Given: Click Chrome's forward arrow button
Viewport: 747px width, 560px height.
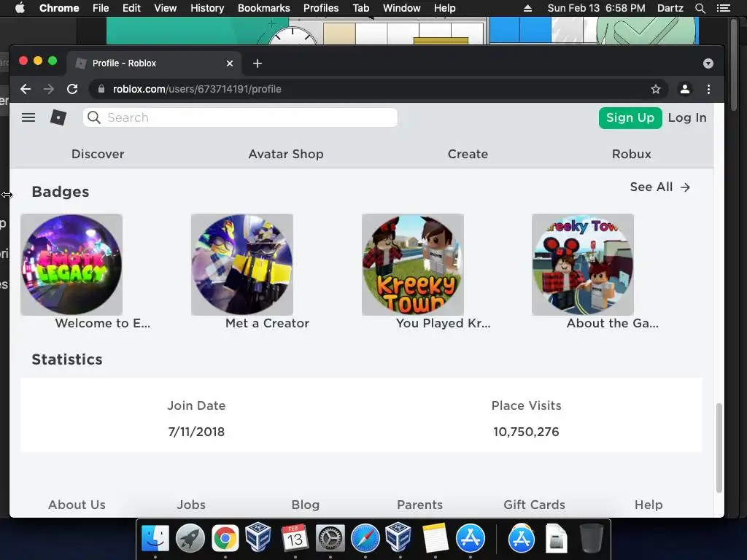Looking at the screenshot, I should point(49,89).
